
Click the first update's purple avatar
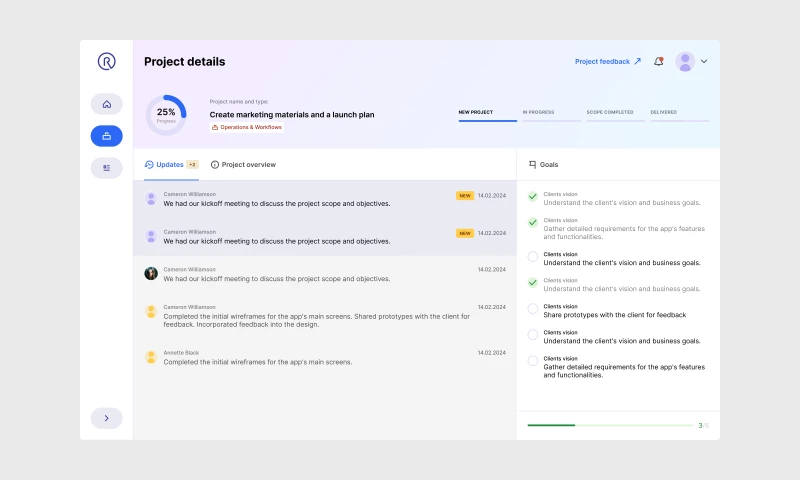point(151,198)
